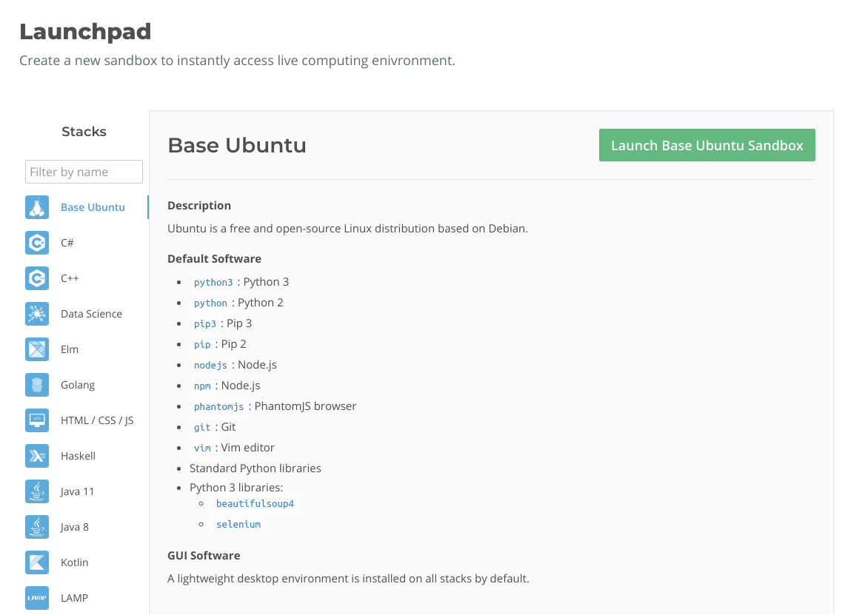
Task: Click the Elm stack icon
Action: [37, 349]
